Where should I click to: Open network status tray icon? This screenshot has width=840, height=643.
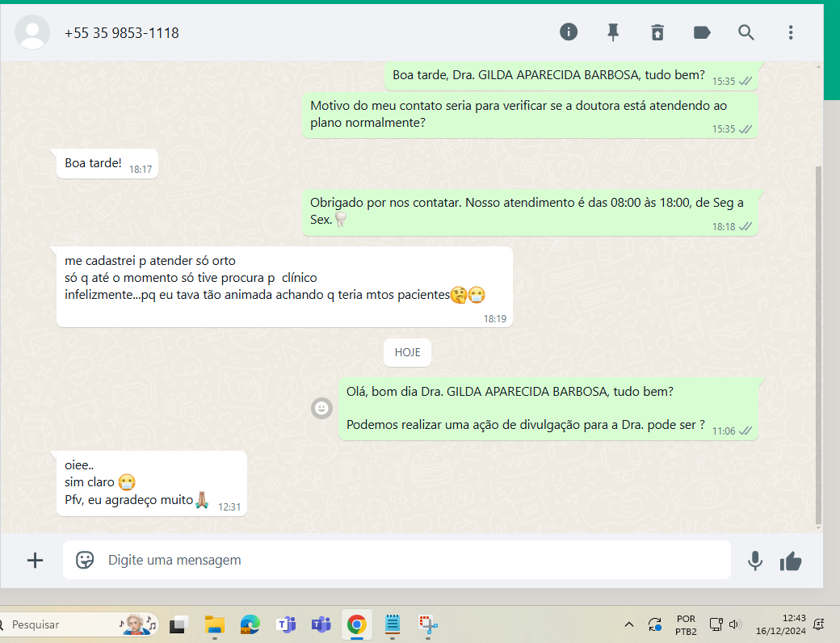coord(716,624)
